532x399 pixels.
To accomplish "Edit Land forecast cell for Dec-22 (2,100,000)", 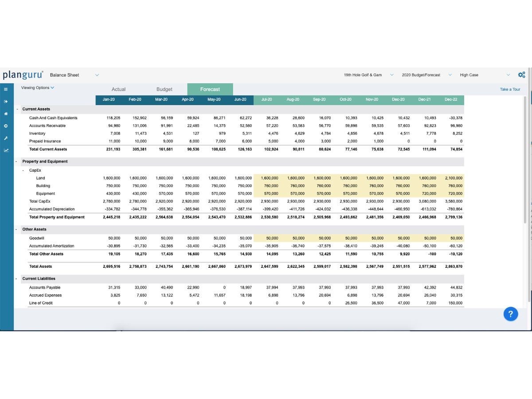I will click(451, 178).
